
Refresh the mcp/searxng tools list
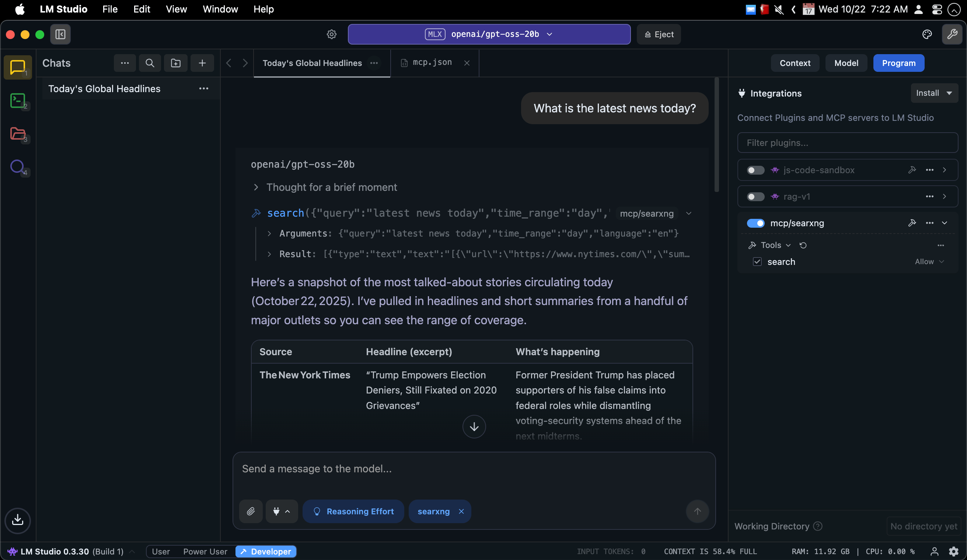[x=803, y=245]
